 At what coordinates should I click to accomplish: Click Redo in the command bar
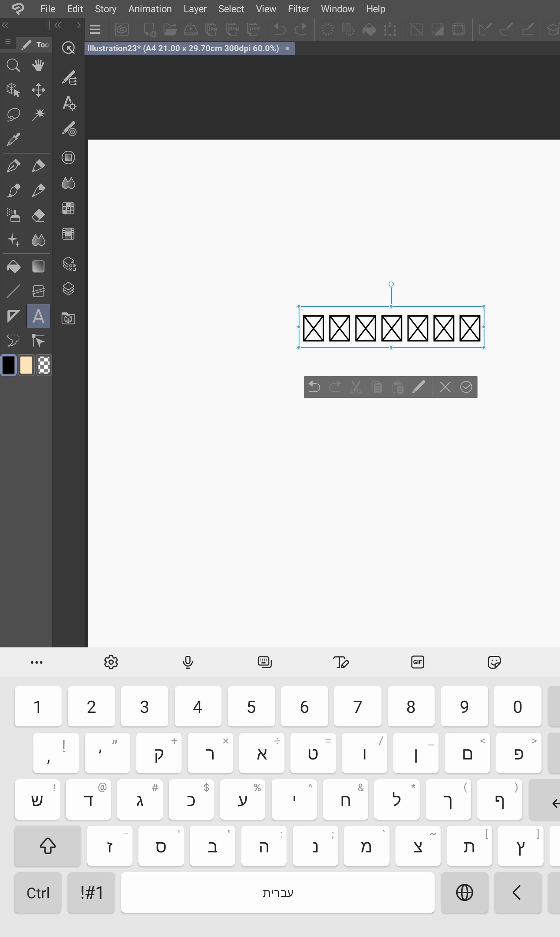coord(301,30)
